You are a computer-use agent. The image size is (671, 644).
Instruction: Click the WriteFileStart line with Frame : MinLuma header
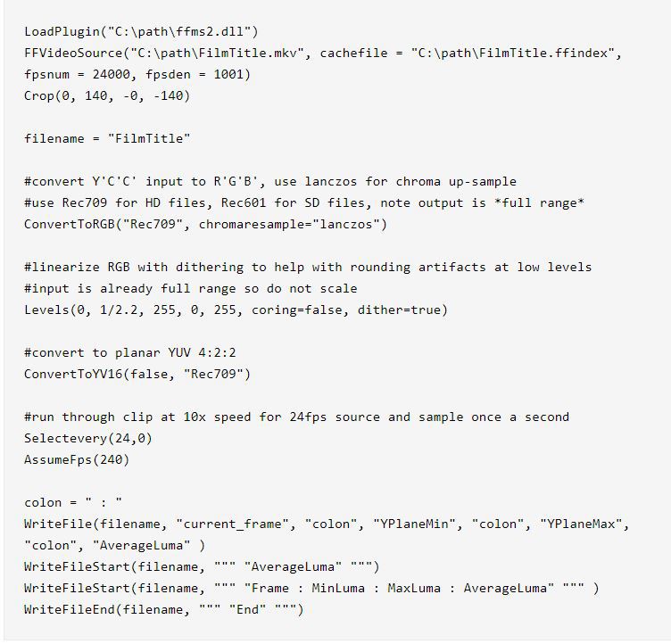tap(311, 588)
